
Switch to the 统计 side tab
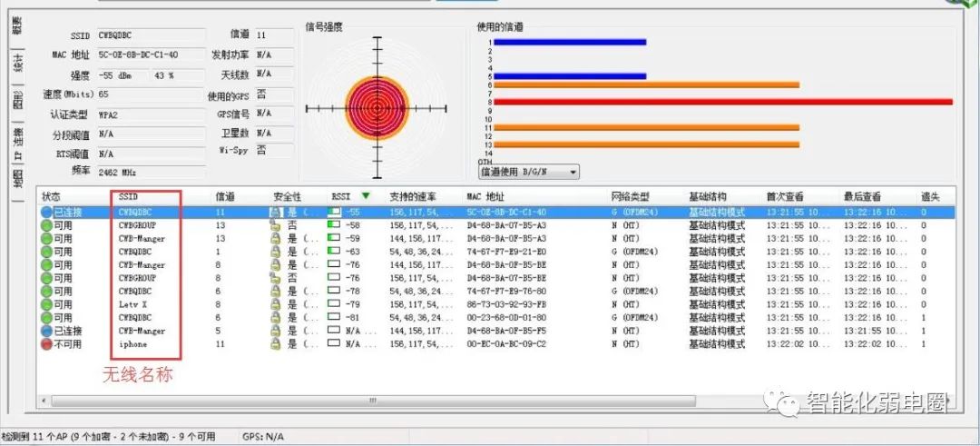click(18, 64)
